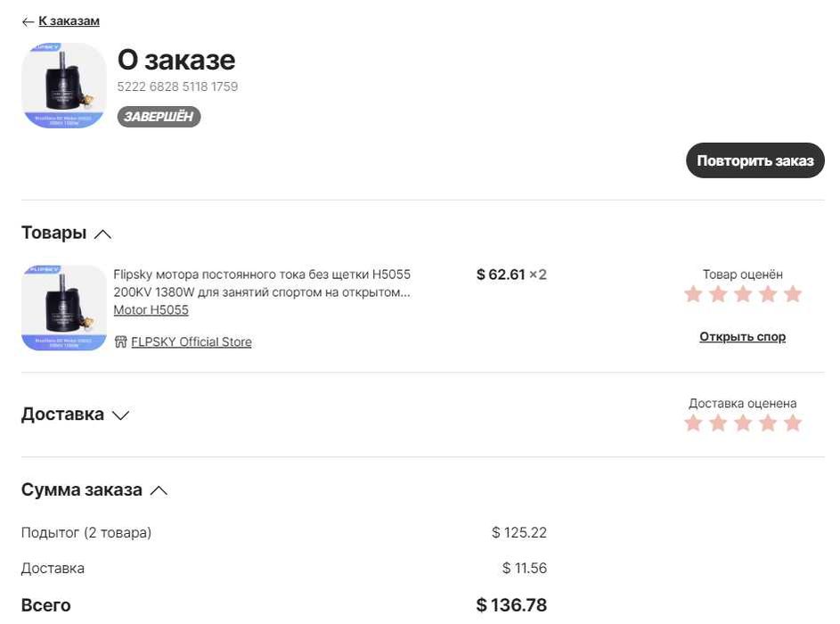
Task: Open the К заказам link
Action: (69, 21)
